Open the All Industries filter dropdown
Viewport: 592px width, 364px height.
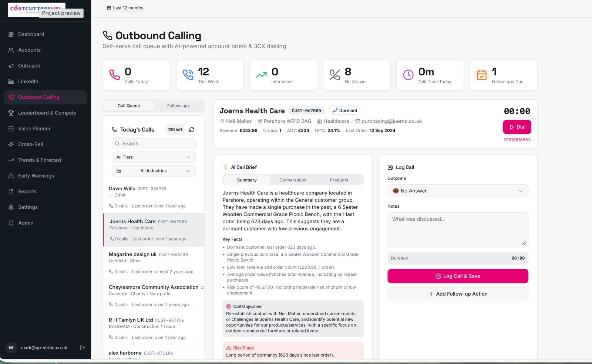point(154,171)
